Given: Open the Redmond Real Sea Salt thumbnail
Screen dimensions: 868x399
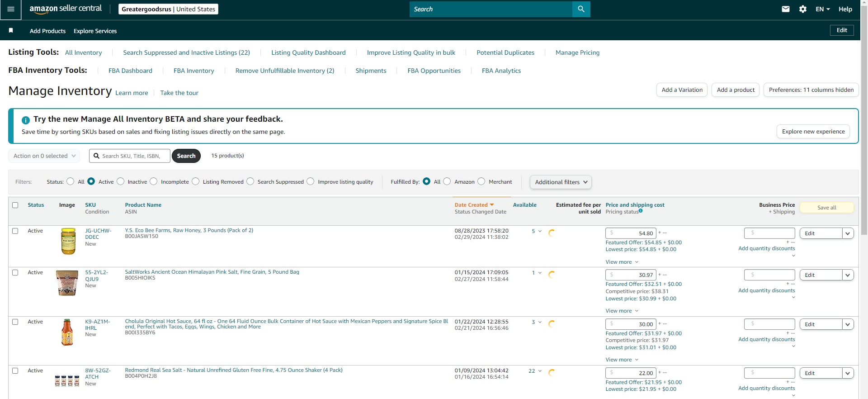Looking at the screenshot, I should pos(67,381).
